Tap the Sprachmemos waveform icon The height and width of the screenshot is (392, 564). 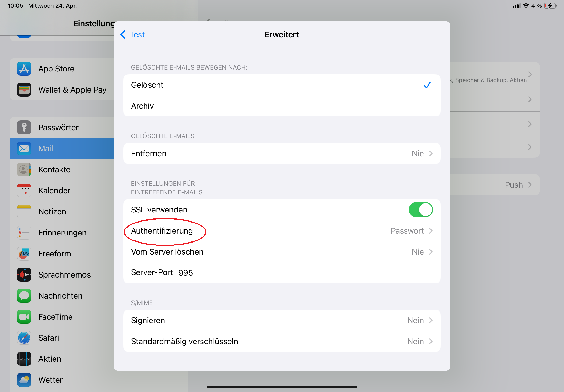(24, 275)
